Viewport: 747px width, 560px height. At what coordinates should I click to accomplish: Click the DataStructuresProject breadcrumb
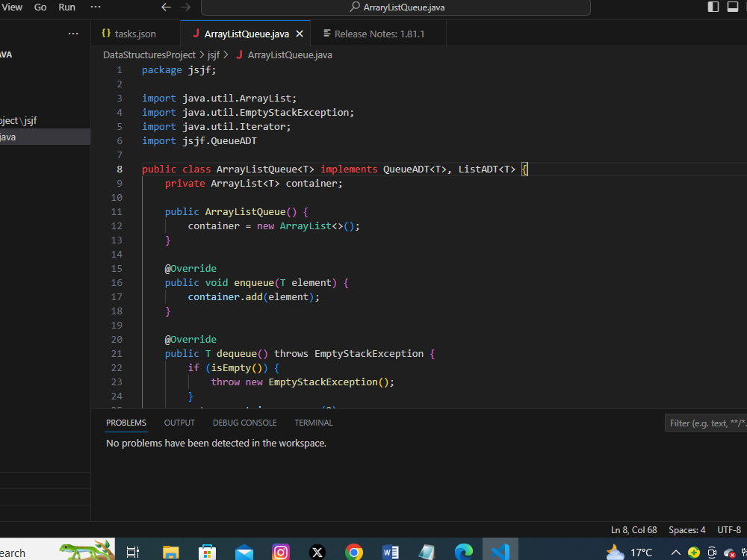[149, 55]
